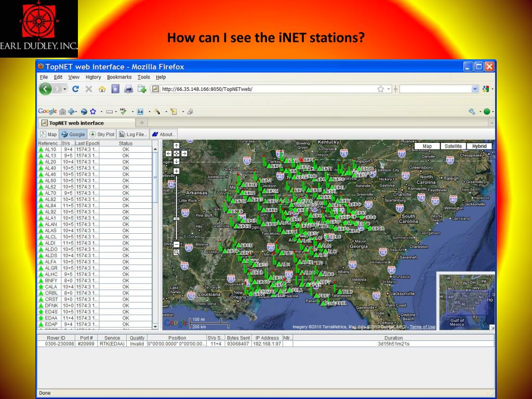Open the blue bookmarks star icon in navigation bar
The width and height of the screenshot is (532, 399).
pos(115,89)
